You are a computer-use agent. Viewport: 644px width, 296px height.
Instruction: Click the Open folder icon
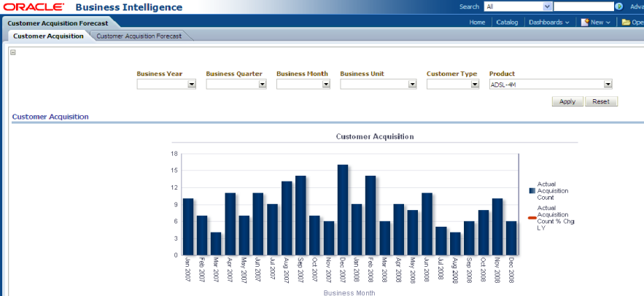[x=626, y=22]
